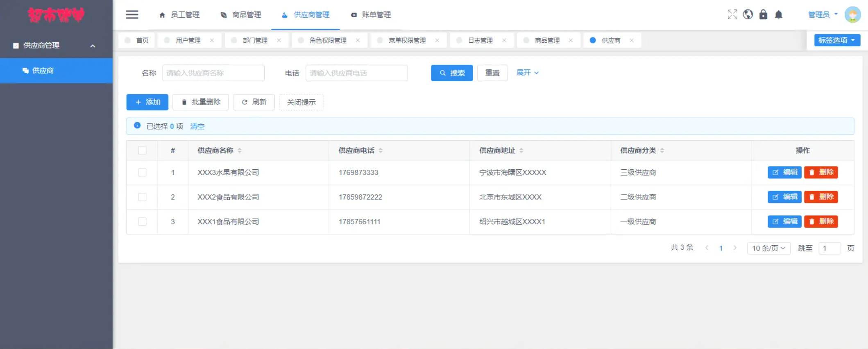Delete the XXX2食品有限公司 row
Image resolution: width=868 pixels, height=349 pixels.
click(821, 197)
